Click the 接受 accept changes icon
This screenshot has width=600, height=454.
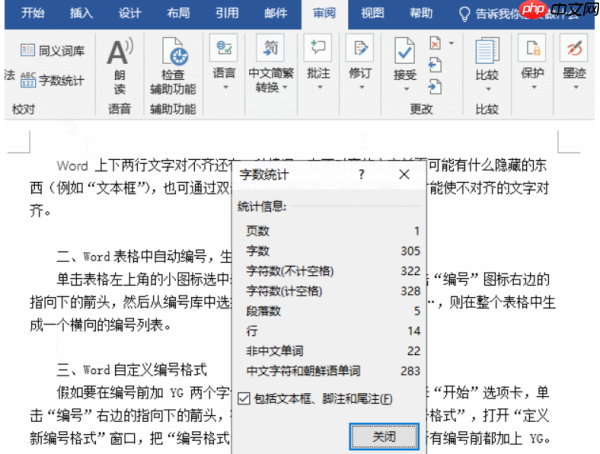tap(404, 51)
